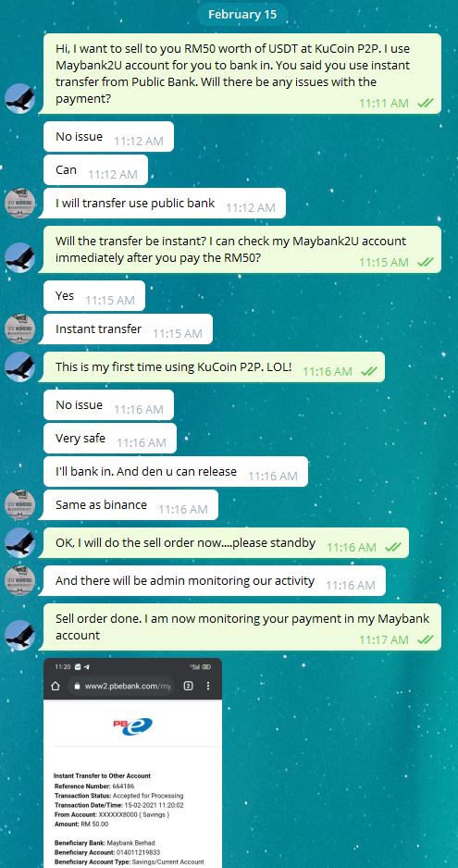Click avatar next to 'Same as binance' message
The height and width of the screenshot is (868, 458).
20,505
